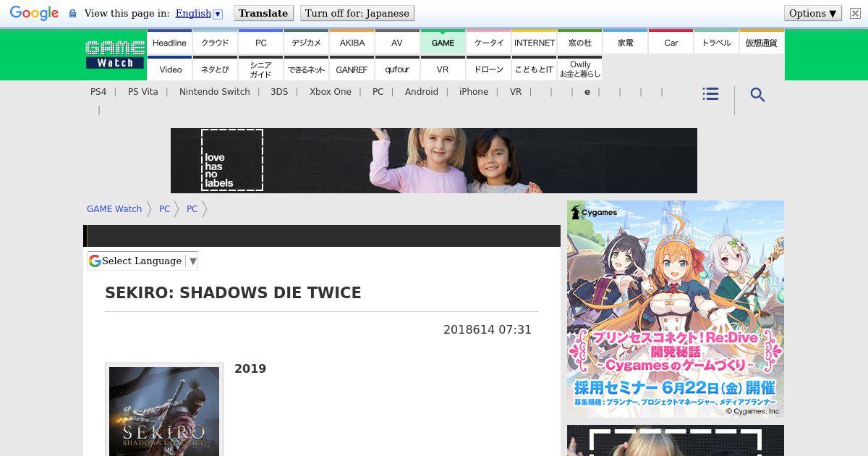Screen dimensions: 868x456
Task: Open the Video tab
Action: pyautogui.click(x=169, y=68)
